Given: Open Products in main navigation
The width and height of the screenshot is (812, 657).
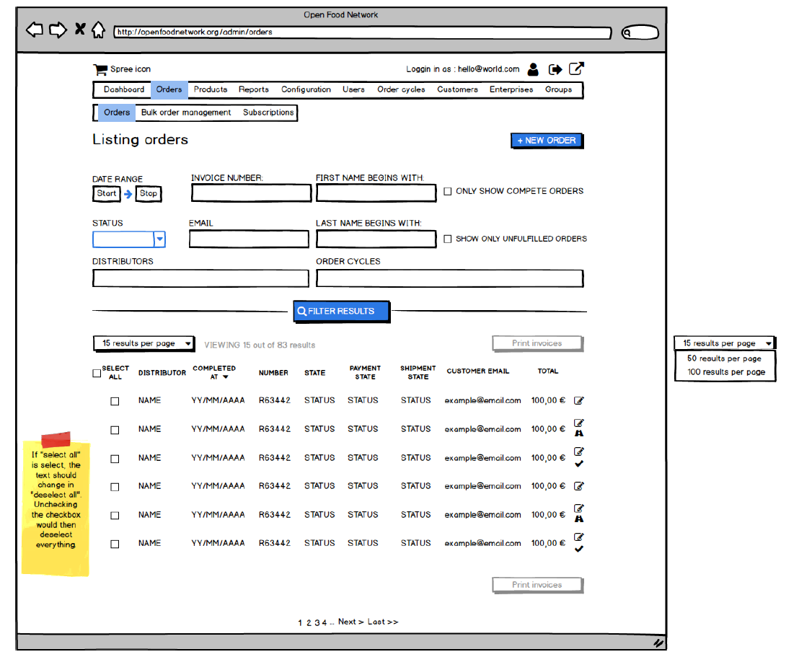Looking at the screenshot, I should (x=211, y=89).
